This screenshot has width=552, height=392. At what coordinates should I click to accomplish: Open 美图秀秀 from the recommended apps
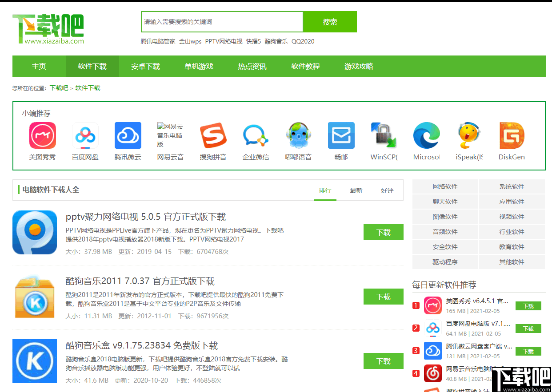pos(43,135)
